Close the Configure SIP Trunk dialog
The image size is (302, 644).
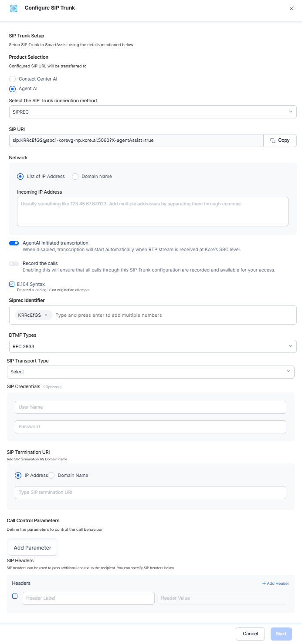click(x=292, y=8)
